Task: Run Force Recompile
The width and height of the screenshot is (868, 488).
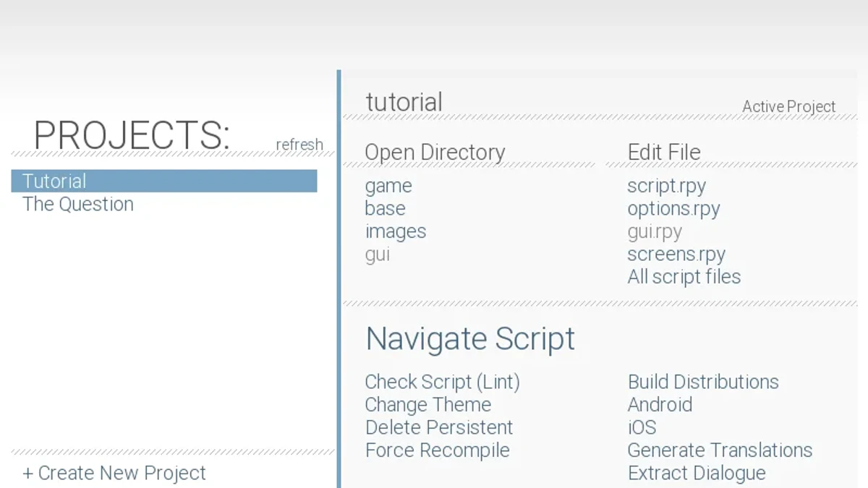Action: point(438,450)
